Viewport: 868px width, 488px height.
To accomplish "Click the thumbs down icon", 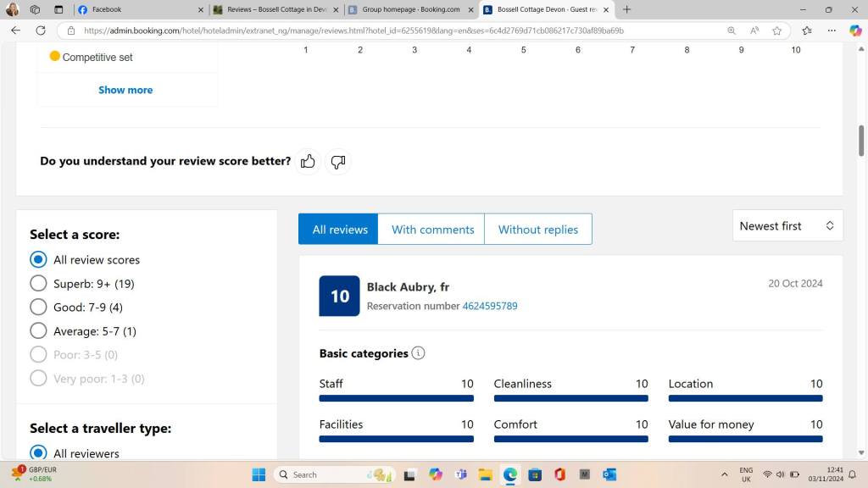I will point(338,161).
